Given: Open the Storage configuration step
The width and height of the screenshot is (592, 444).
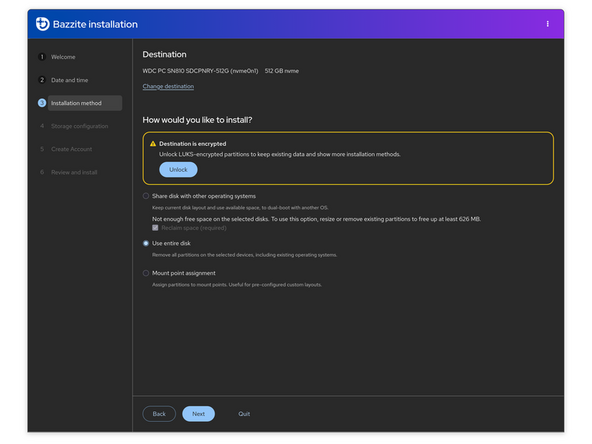Looking at the screenshot, I should tap(80, 126).
